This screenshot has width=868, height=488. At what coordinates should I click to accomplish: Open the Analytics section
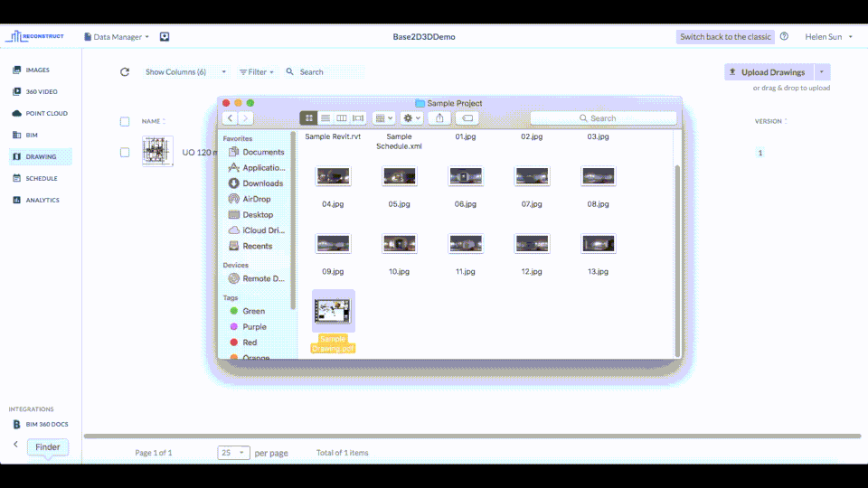(36, 200)
